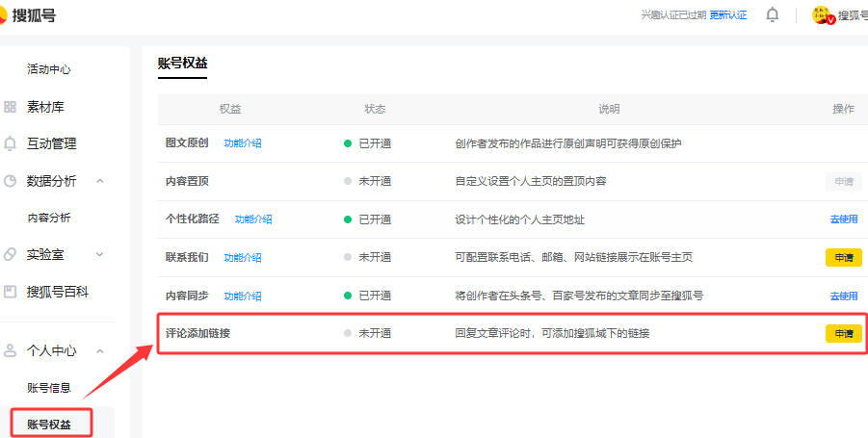Open 功能介绍 link for 图文原创

pos(243,143)
